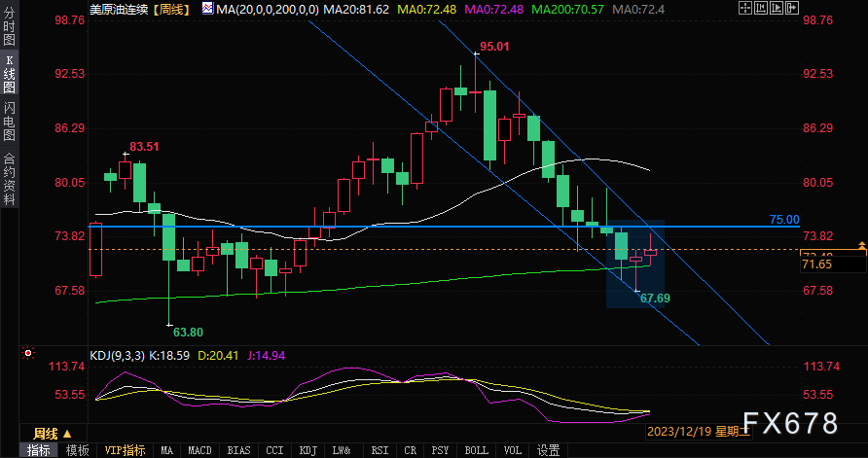Click the jump-to-start chart axis icon
This screenshot has width=868, height=458.
(x=761, y=8)
